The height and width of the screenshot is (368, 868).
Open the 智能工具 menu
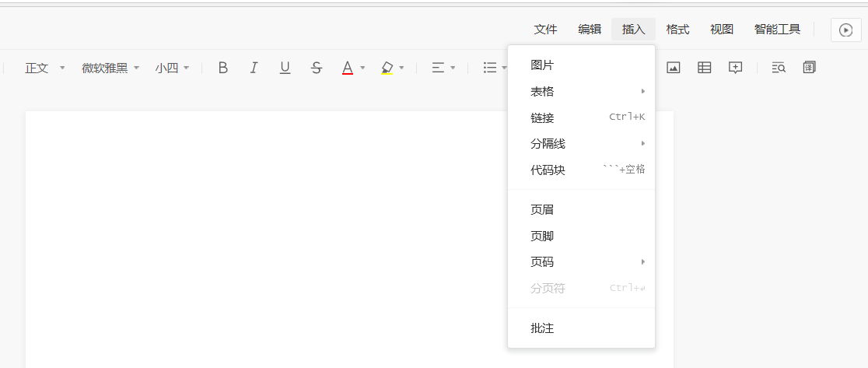tap(777, 30)
